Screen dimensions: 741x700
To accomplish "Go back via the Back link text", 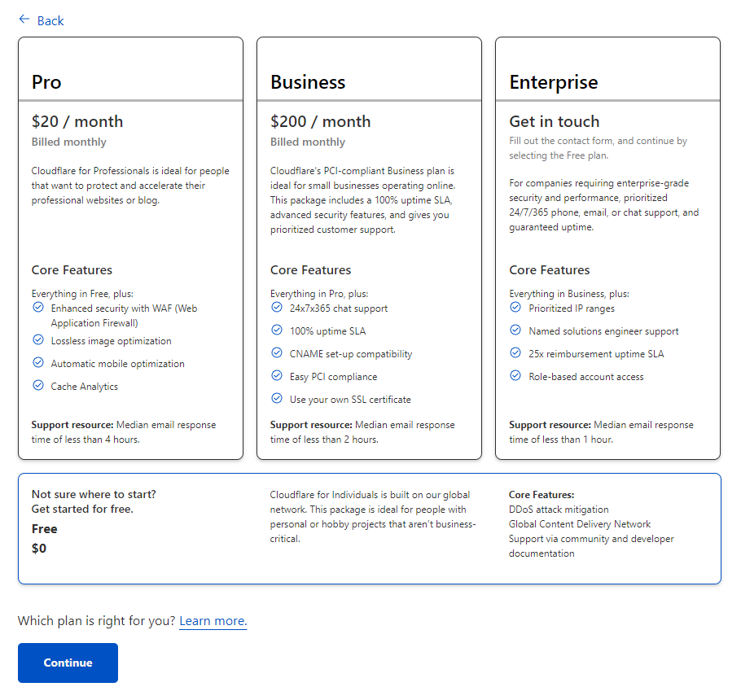I will pos(50,21).
